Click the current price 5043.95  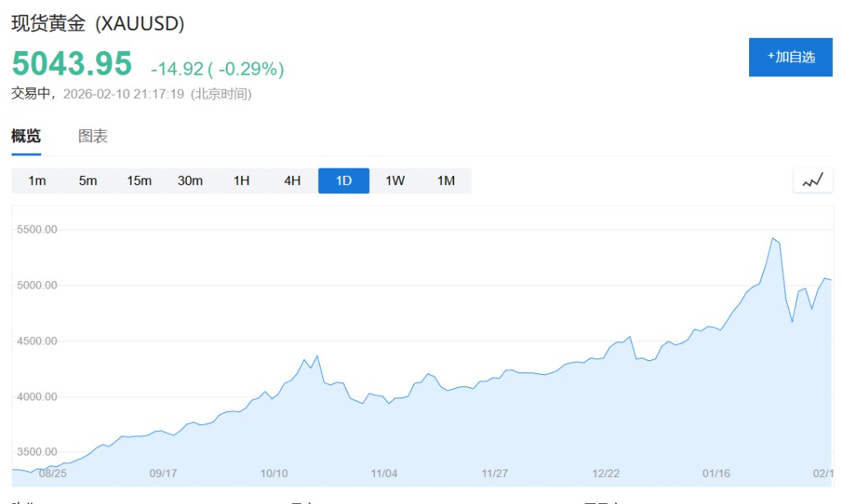72,64
